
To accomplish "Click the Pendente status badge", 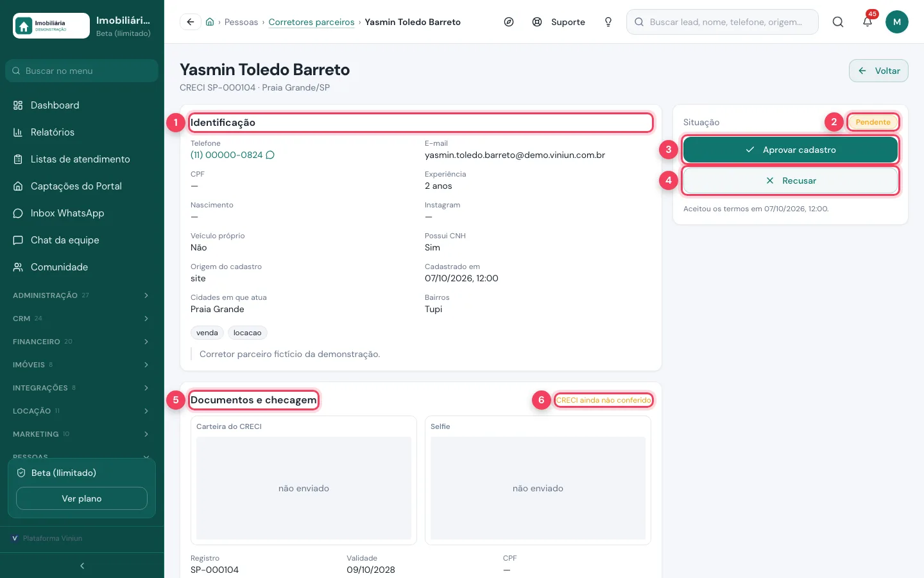I will coord(873,122).
